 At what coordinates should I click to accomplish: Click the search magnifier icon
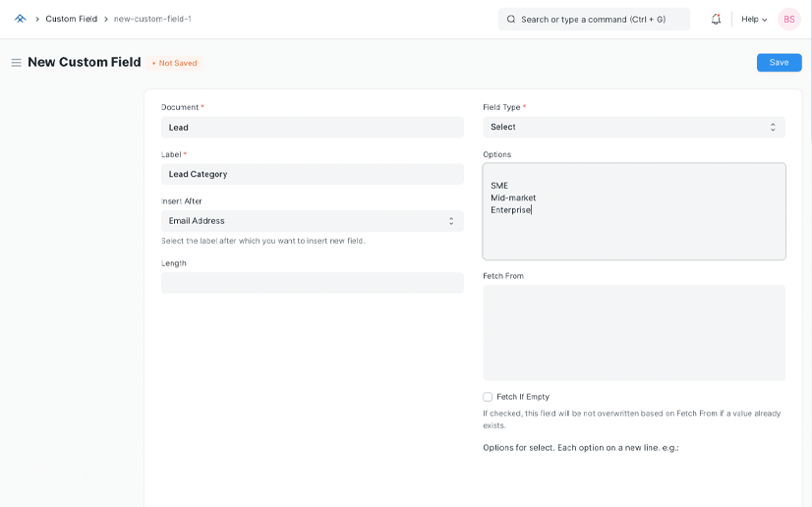(x=511, y=19)
